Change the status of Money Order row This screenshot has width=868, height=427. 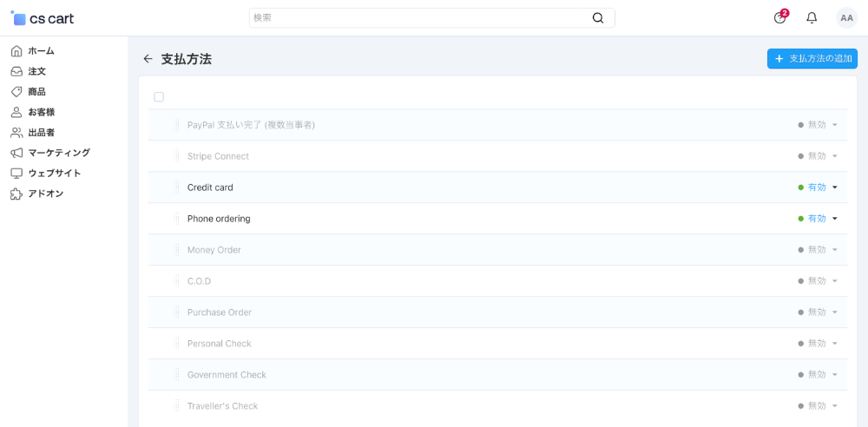coord(818,250)
